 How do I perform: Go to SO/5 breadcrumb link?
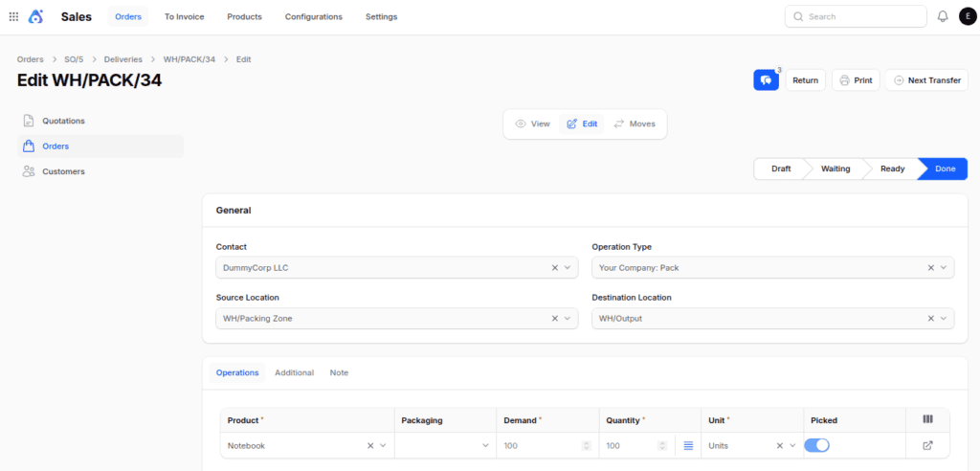(74, 59)
